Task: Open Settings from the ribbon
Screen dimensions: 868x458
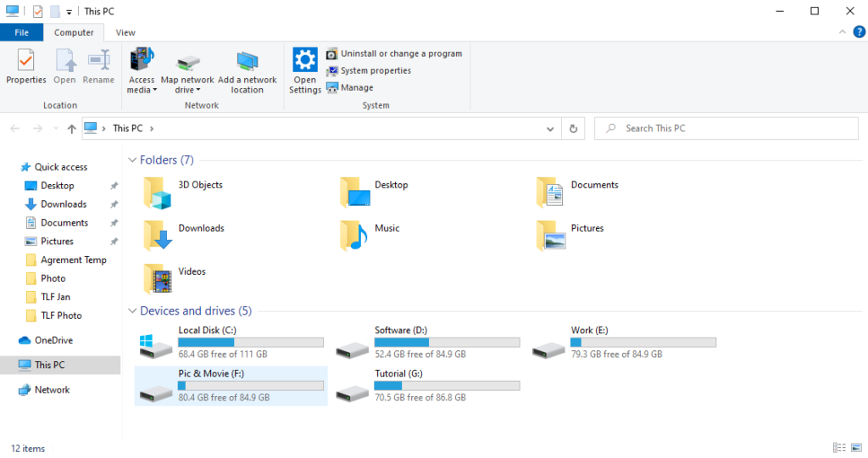Action: pyautogui.click(x=305, y=70)
